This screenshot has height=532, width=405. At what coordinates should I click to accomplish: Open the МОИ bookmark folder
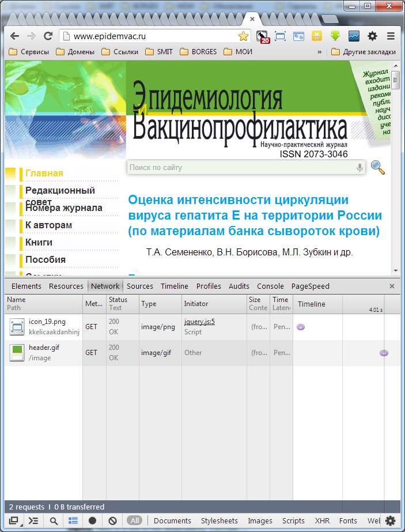coord(238,52)
